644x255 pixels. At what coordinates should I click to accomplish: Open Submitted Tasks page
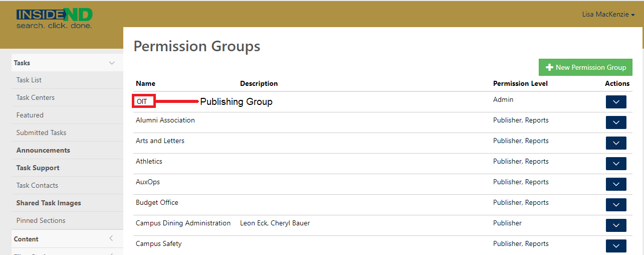coord(41,133)
